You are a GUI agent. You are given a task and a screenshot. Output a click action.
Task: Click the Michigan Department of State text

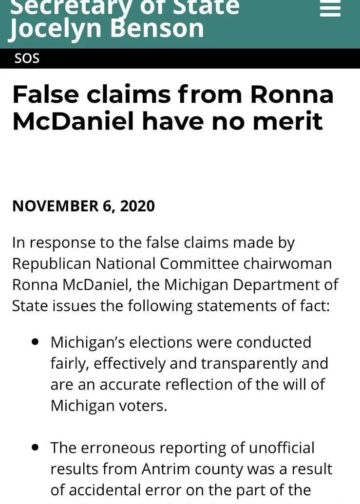tap(251, 285)
